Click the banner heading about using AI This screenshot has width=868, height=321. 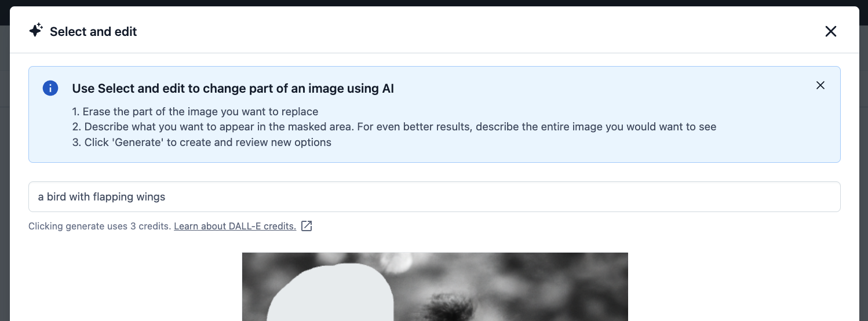pyautogui.click(x=233, y=89)
